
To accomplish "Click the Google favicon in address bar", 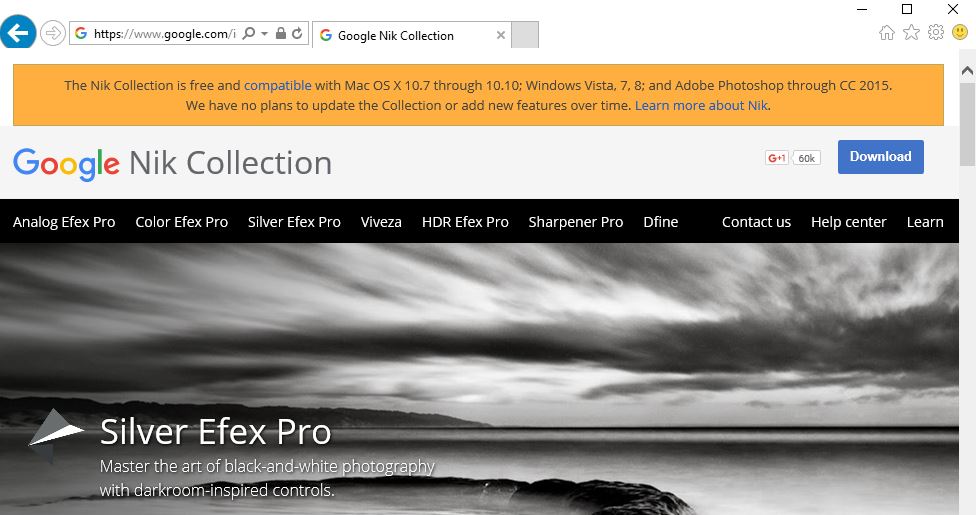I will tap(81, 33).
